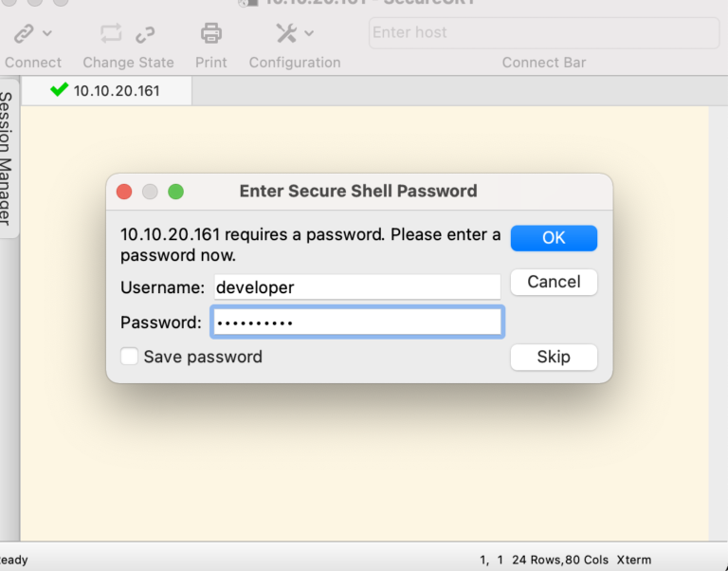Viewport: 728px width, 571px height.
Task: Click the Reconnect arrows icon under Change State
Action: coord(111,33)
